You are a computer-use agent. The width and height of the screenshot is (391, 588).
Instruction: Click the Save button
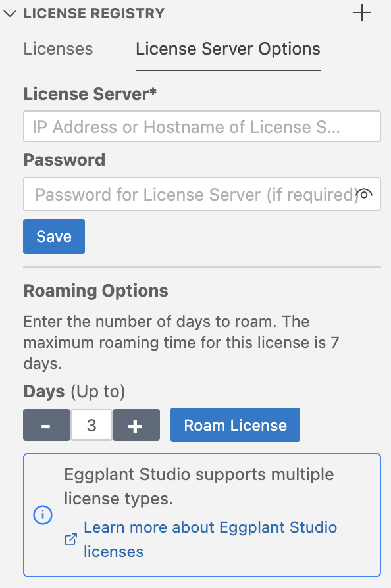[53, 237]
